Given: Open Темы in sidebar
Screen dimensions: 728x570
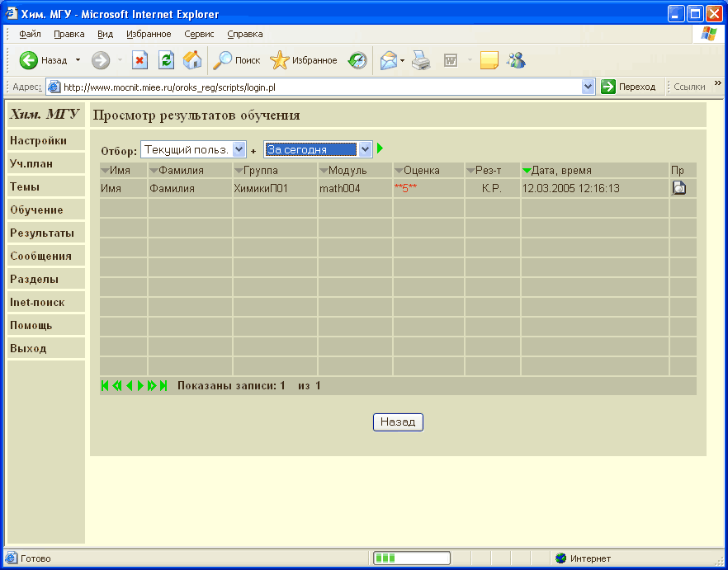Looking at the screenshot, I should point(46,186).
